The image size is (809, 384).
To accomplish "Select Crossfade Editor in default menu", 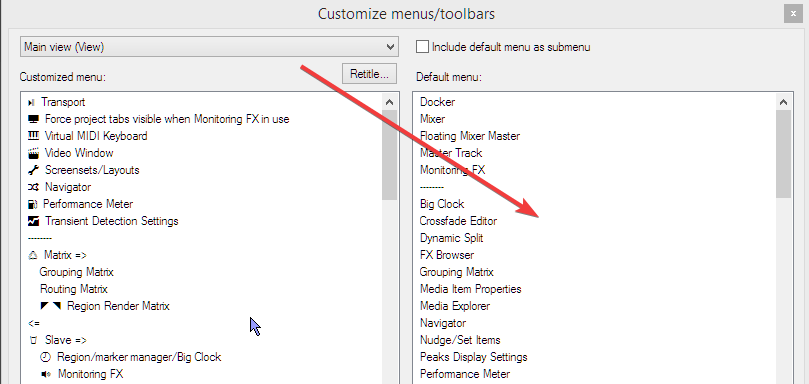I will [458, 221].
